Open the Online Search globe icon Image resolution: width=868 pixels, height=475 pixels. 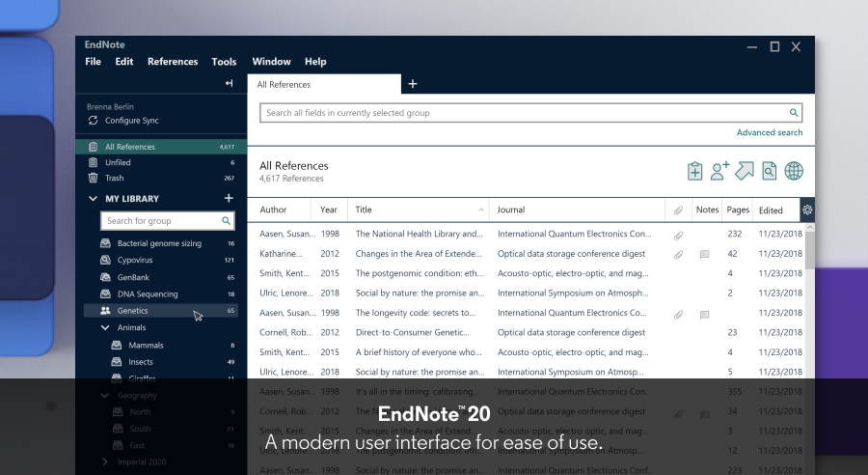(x=794, y=171)
